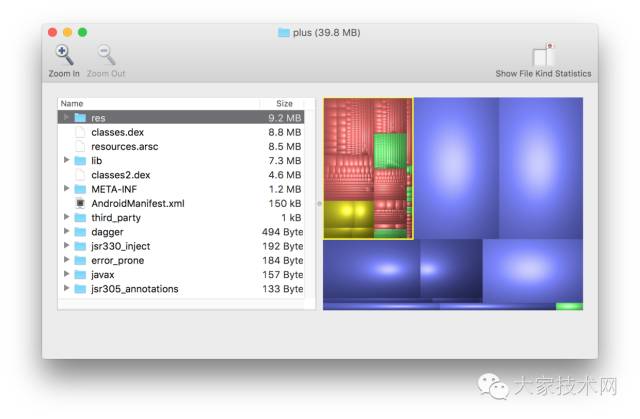Click the lib folder icon
The height and width of the screenshot is (419, 640).
click(x=80, y=161)
